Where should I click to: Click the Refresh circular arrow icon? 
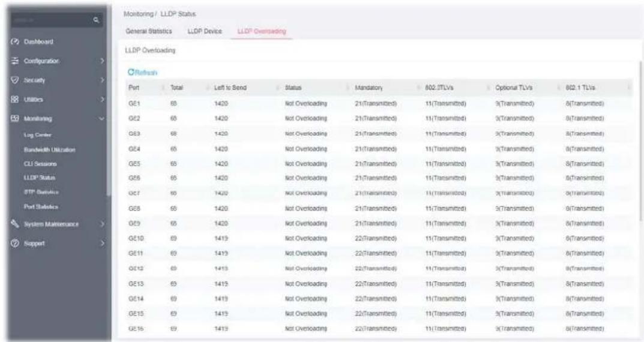tap(131, 72)
